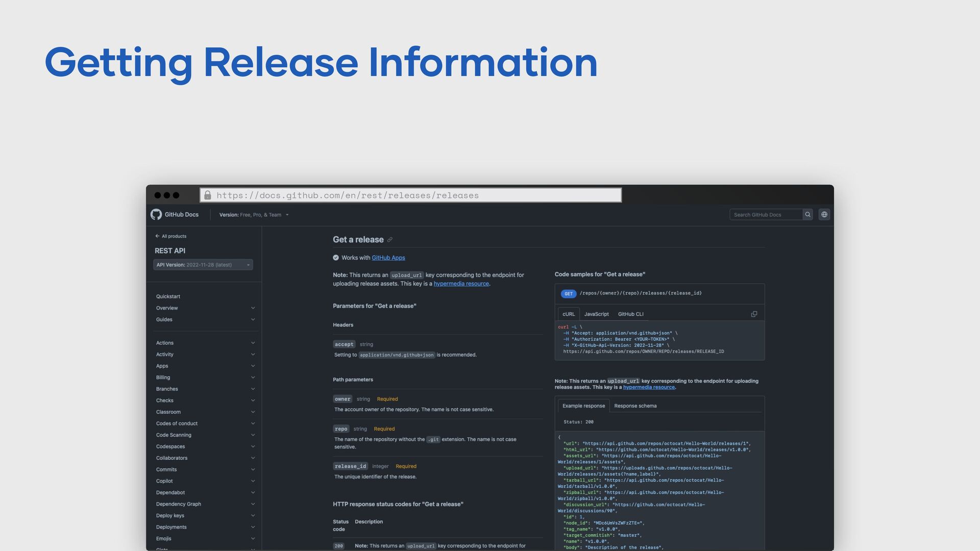Select the cURL code sample tab
This screenshot has width=980, height=551.
coord(569,314)
